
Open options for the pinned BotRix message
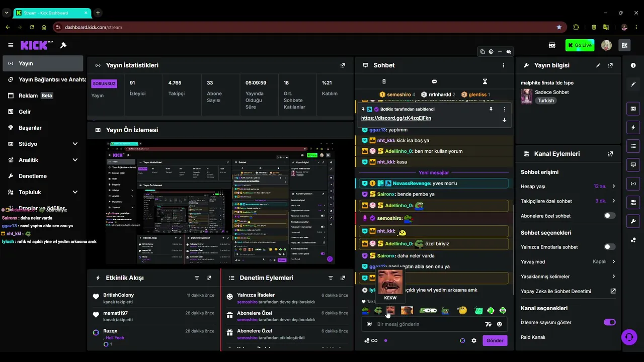tap(504, 109)
